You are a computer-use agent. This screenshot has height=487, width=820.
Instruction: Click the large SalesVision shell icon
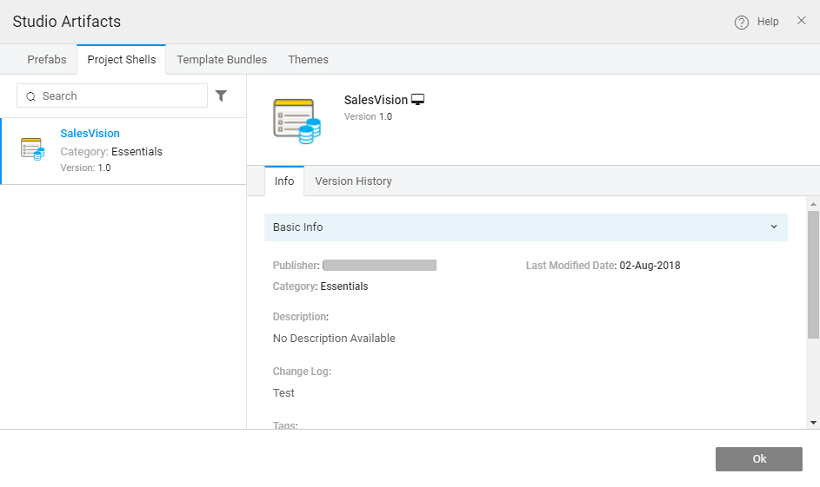coord(296,119)
